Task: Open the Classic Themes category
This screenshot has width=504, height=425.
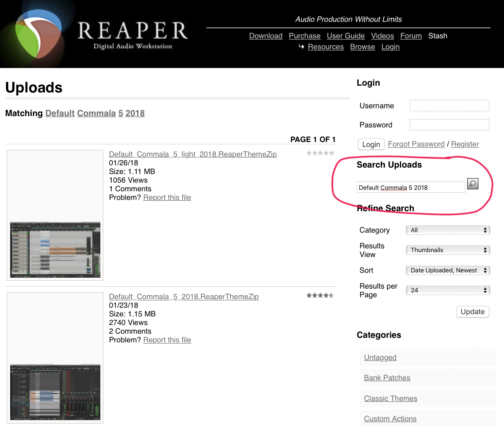Action: click(x=390, y=398)
